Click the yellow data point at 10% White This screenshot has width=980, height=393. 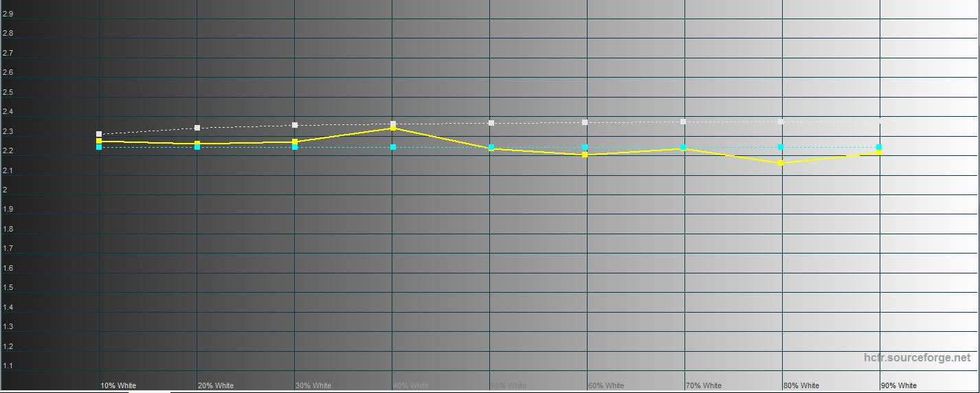99,141
